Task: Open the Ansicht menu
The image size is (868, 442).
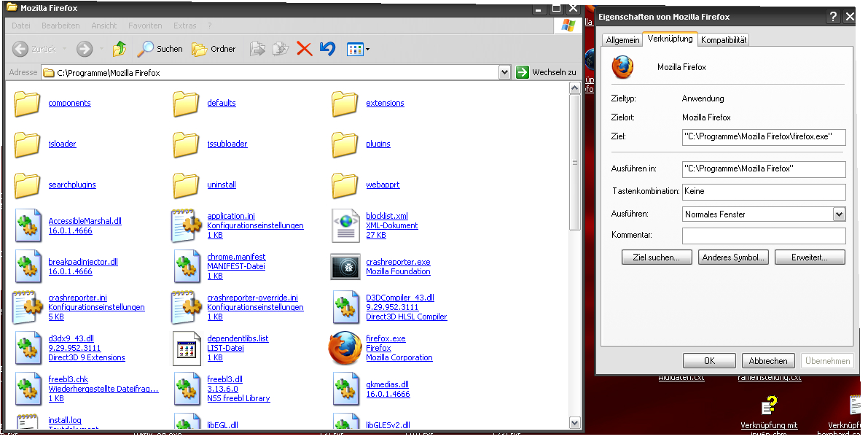Action: pyautogui.click(x=104, y=26)
